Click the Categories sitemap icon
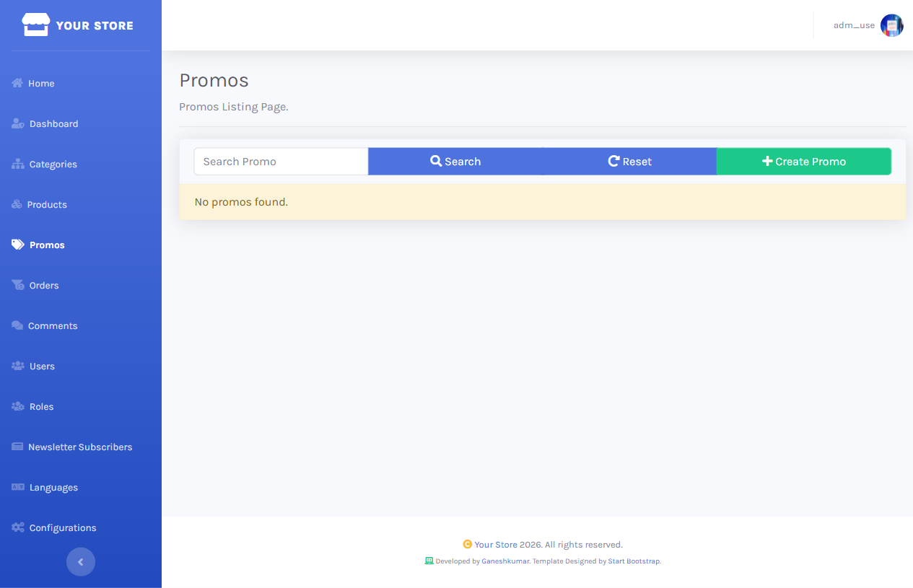 click(18, 164)
